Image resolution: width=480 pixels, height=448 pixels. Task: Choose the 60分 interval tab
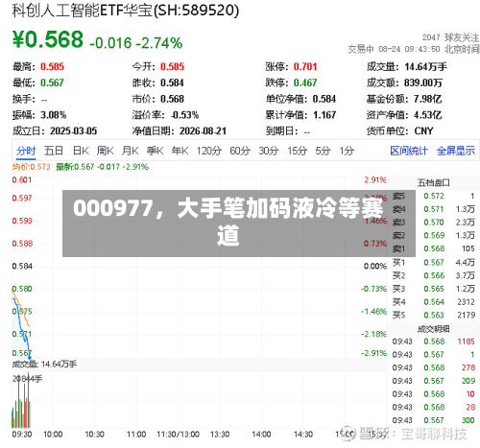click(240, 151)
